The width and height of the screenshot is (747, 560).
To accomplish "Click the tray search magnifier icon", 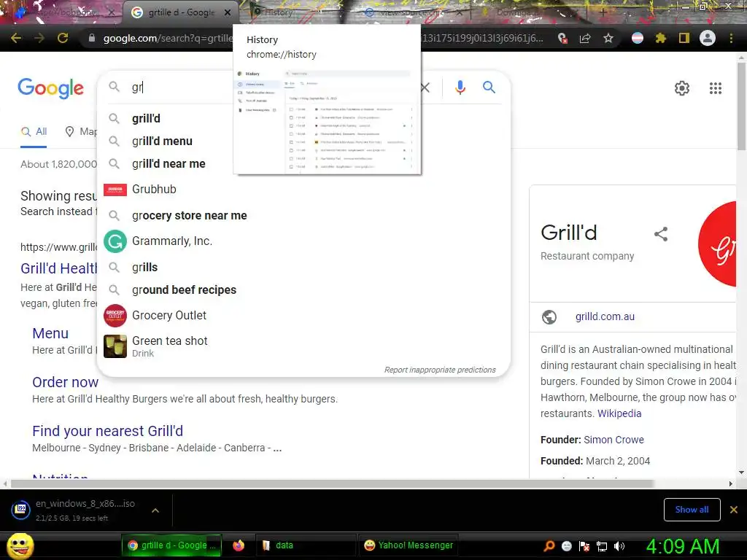I will [x=549, y=545].
